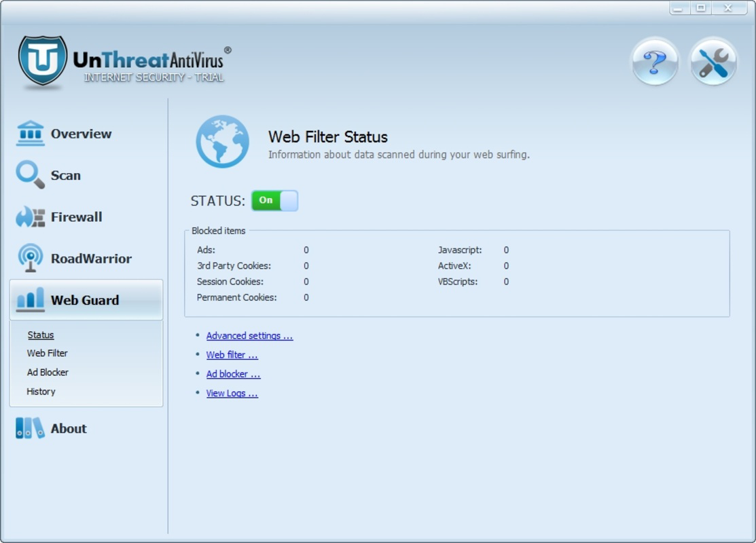The height and width of the screenshot is (543, 756).
Task: Close the UnThreat AntiVirus window
Action: [729, 7]
